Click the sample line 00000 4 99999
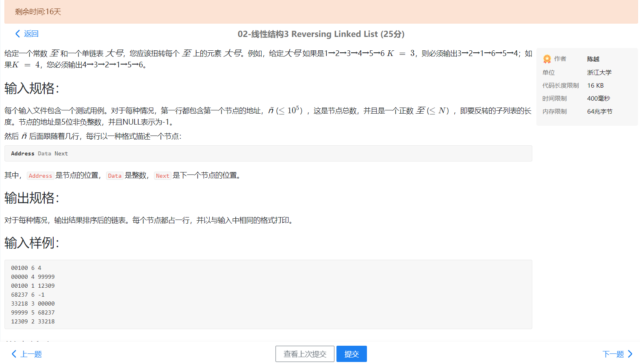Screen dimensions: 640x364 click(33, 277)
